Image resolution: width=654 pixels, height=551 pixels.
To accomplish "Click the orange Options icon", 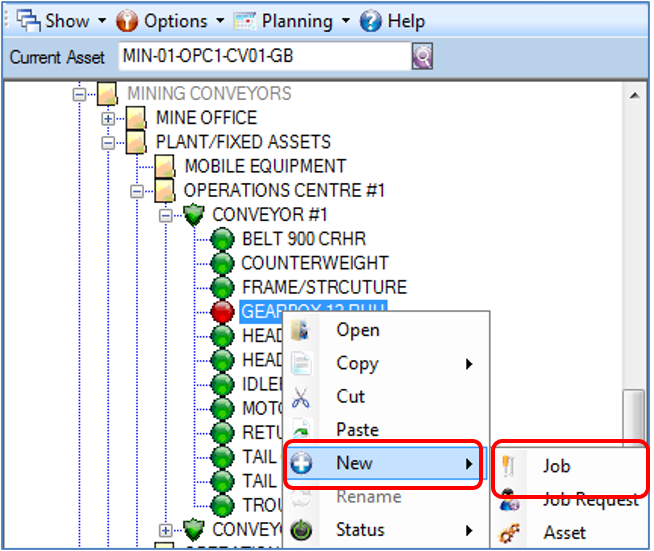I will coord(127,21).
